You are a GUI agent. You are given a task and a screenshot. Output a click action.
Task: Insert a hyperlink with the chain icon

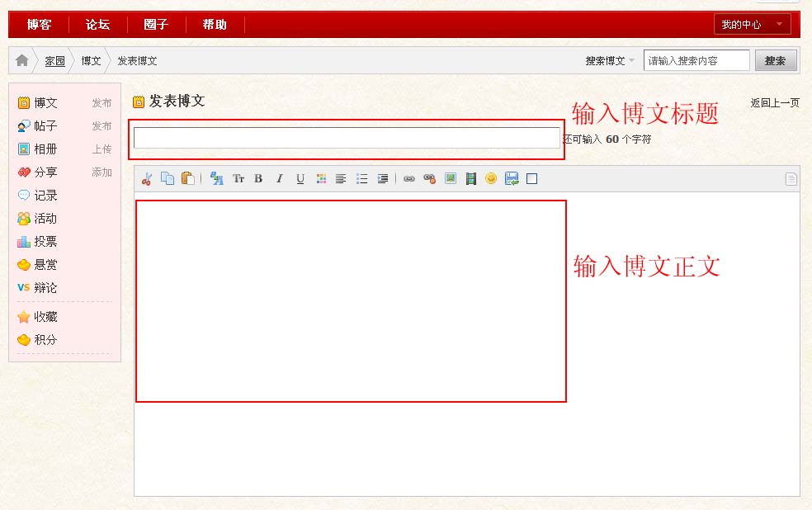(x=408, y=179)
